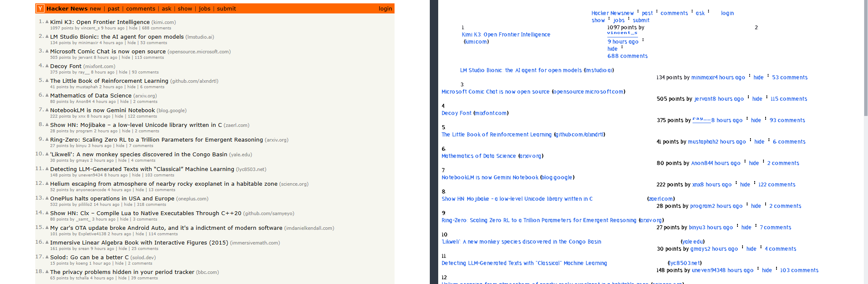Open 'jobs' in the unstyled white pane

[619, 20]
